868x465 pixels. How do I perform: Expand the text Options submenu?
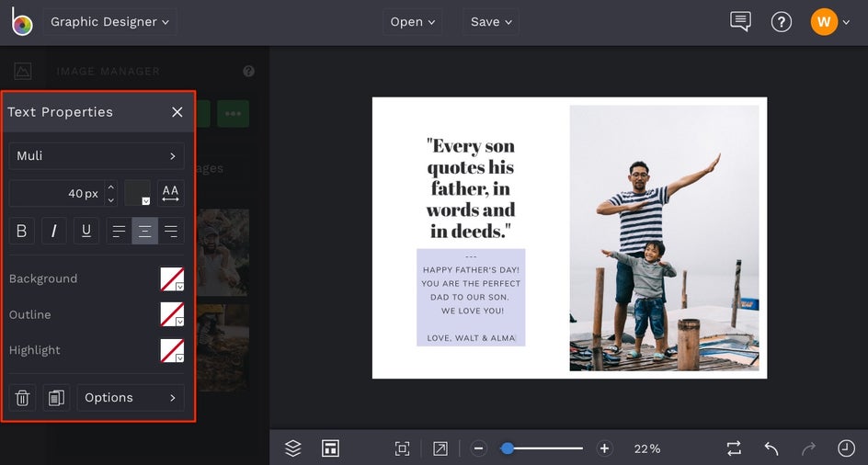(x=130, y=398)
